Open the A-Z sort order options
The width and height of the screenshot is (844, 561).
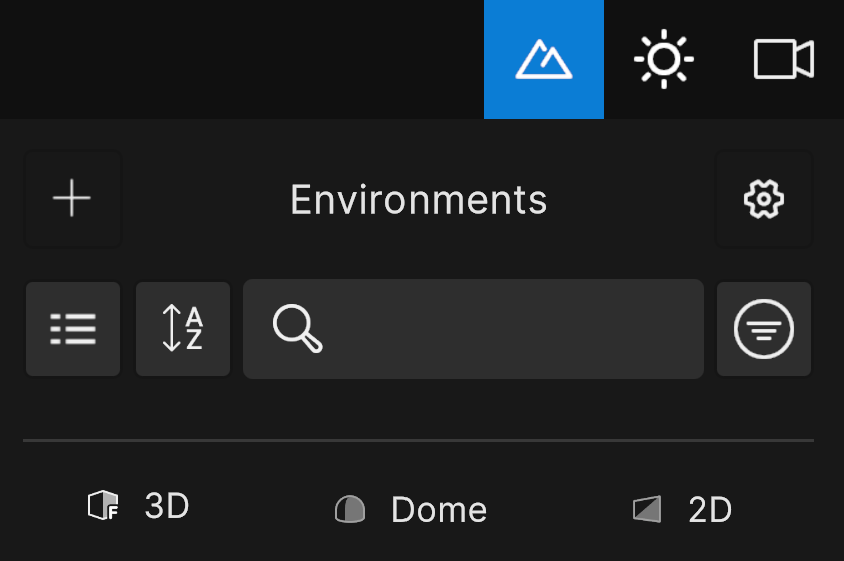coord(183,329)
